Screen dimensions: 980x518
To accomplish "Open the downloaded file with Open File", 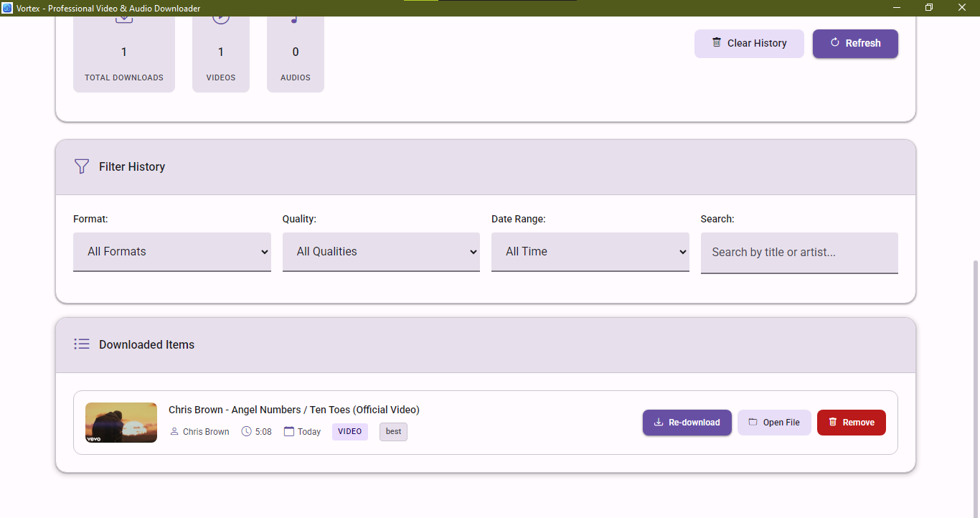I will pos(774,423).
